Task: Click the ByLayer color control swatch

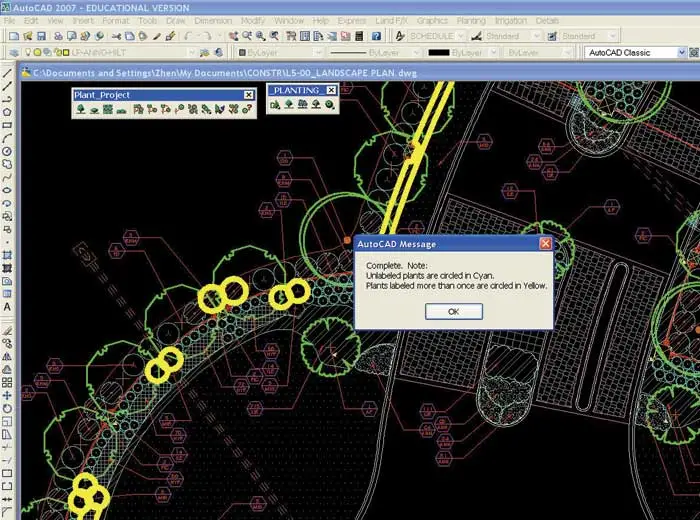Action: click(x=243, y=52)
